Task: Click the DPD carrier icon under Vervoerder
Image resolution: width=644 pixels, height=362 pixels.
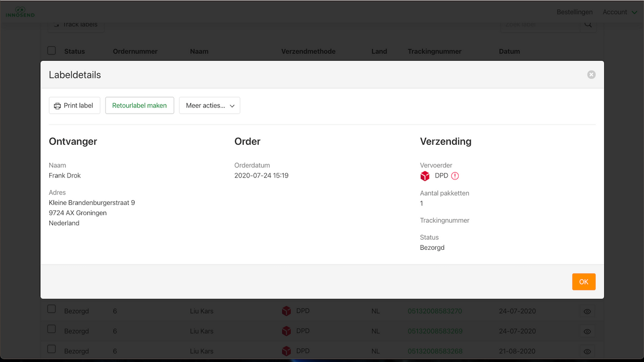Action: pos(424,176)
